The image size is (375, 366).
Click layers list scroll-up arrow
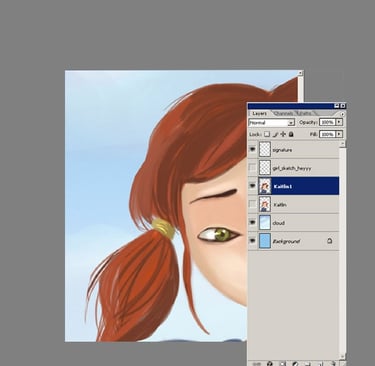tap(343, 143)
